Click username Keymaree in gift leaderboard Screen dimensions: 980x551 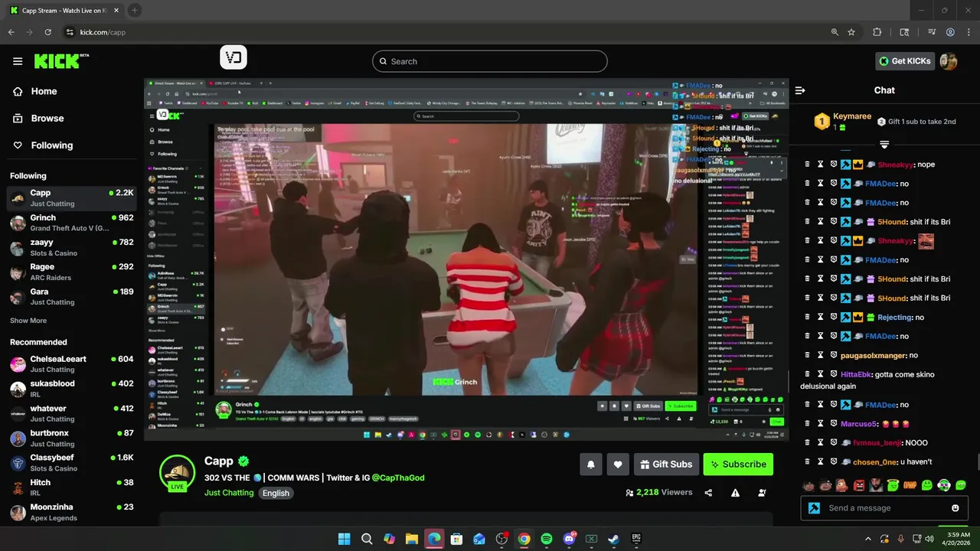(x=852, y=116)
